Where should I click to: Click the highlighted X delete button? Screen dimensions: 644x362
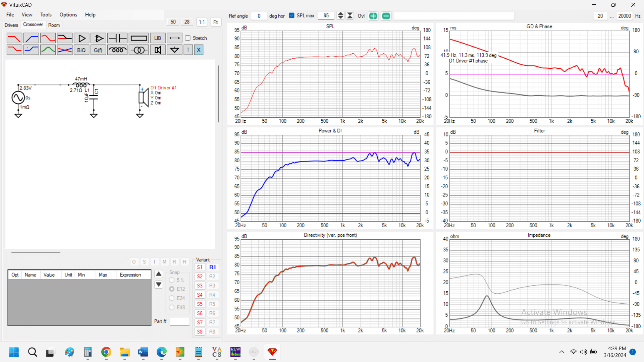click(199, 50)
